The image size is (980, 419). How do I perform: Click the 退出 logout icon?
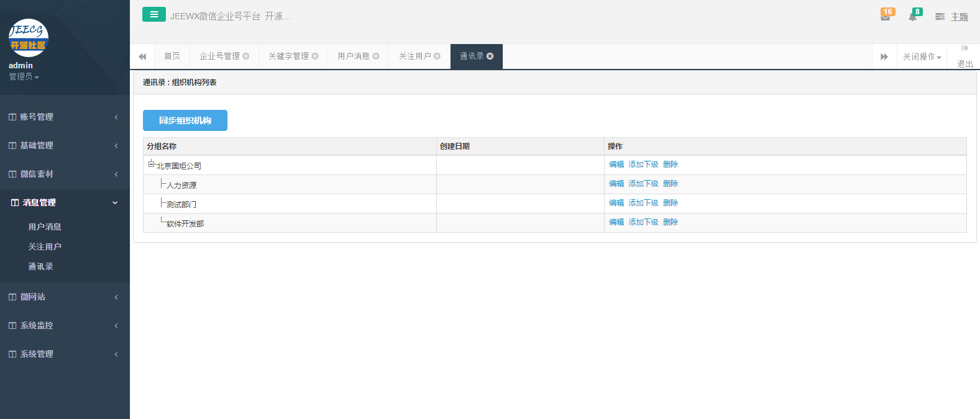965,48
